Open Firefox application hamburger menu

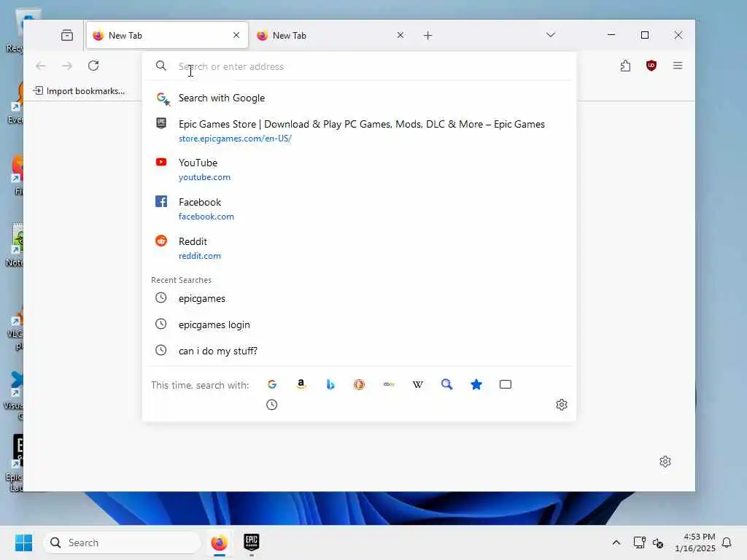(678, 66)
